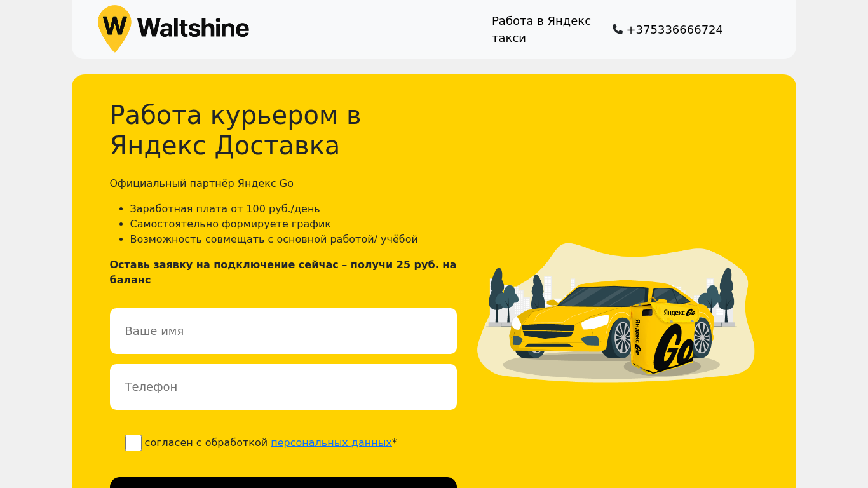This screenshot has height=488, width=868.
Task: Click the black submit button below the form
Action: 283,483
